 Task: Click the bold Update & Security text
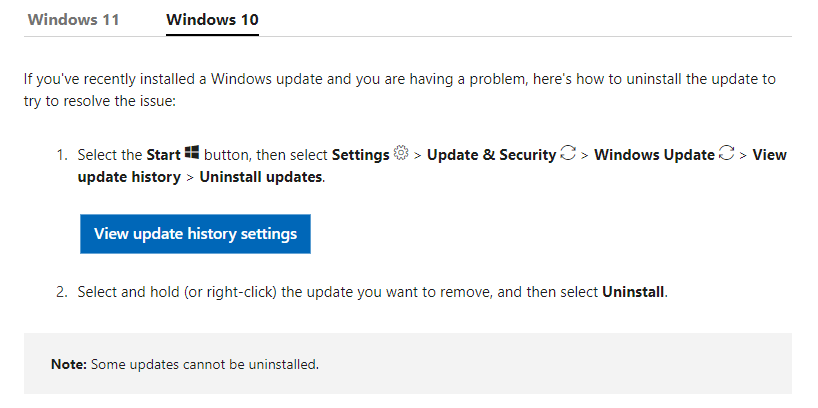(x=491, y=155)
